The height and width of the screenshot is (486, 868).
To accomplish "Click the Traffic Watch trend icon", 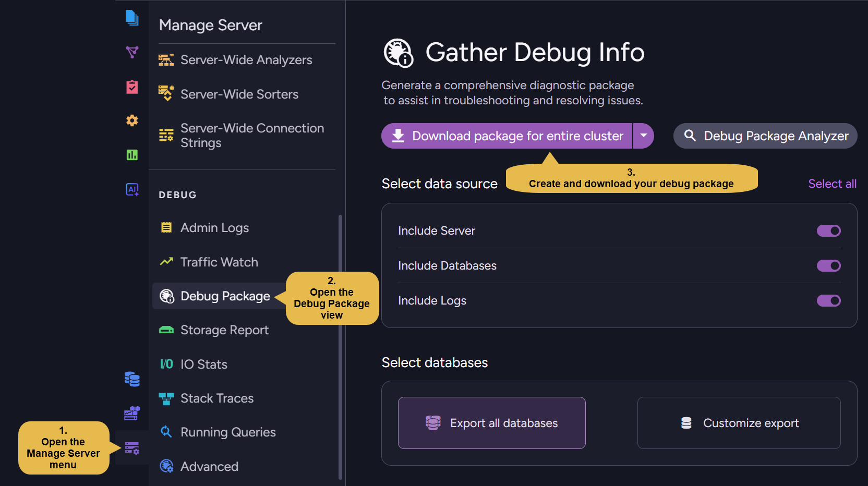I will click(166, 262).
